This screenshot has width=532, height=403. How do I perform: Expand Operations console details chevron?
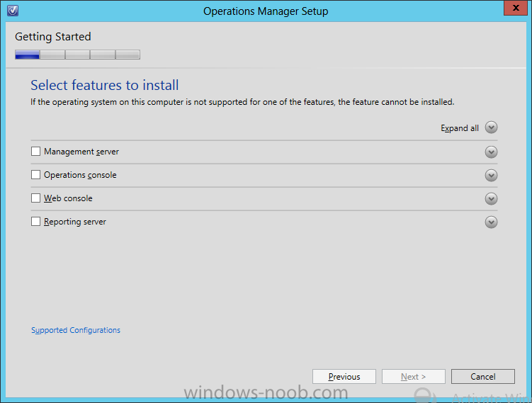click(491, 176)
